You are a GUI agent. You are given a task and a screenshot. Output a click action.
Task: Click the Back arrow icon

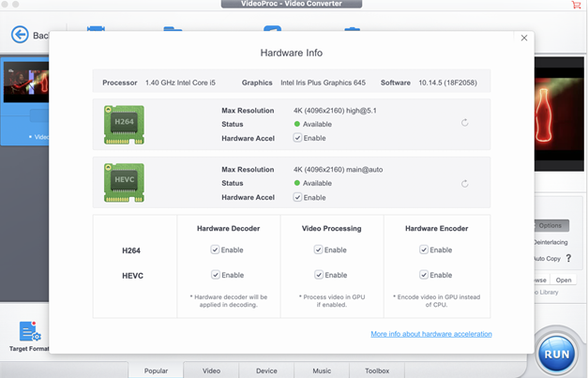[x=20, y=35]
